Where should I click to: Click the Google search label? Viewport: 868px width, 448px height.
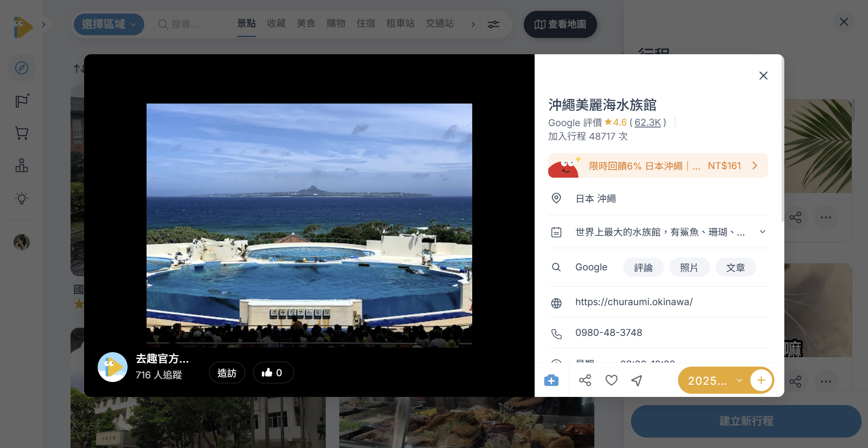tap(591, 267)
